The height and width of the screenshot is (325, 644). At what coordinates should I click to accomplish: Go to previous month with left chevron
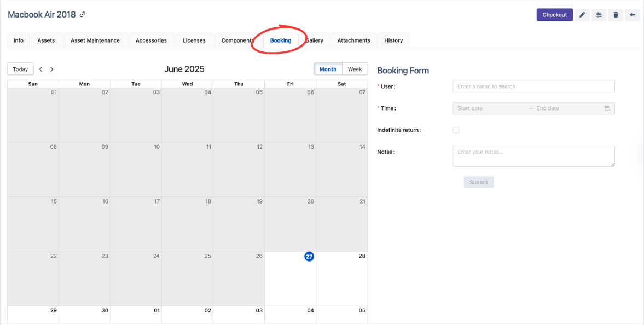[41, 69]
